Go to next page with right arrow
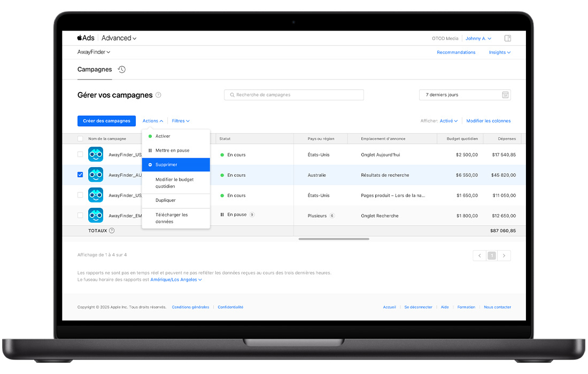 [504, 256]
